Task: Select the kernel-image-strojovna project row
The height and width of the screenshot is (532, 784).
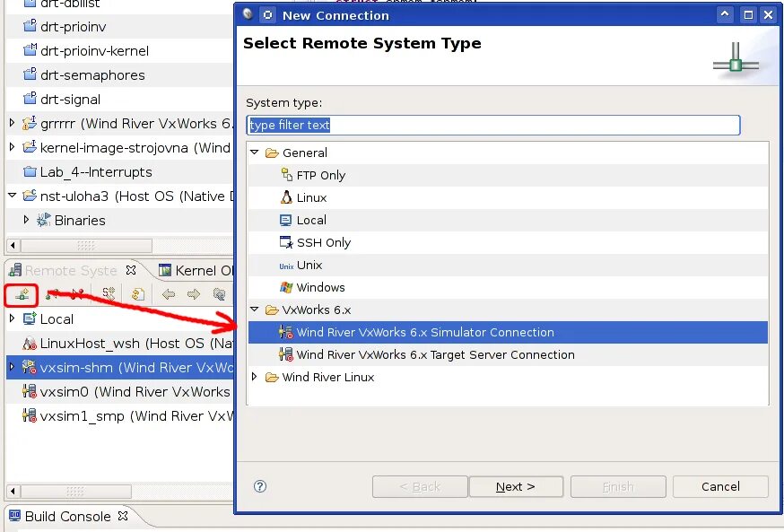Action: point(120,147)
